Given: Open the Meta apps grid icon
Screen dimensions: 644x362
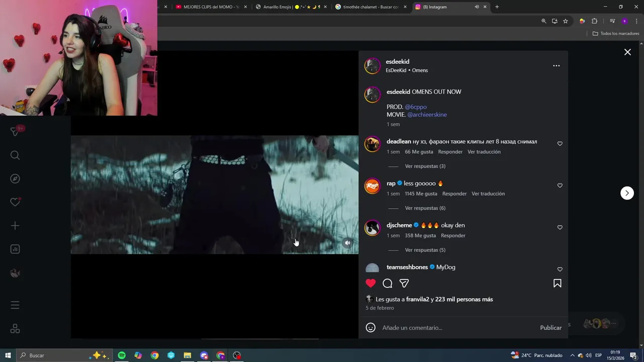Looking at the screenshot, I should point(15,329).
